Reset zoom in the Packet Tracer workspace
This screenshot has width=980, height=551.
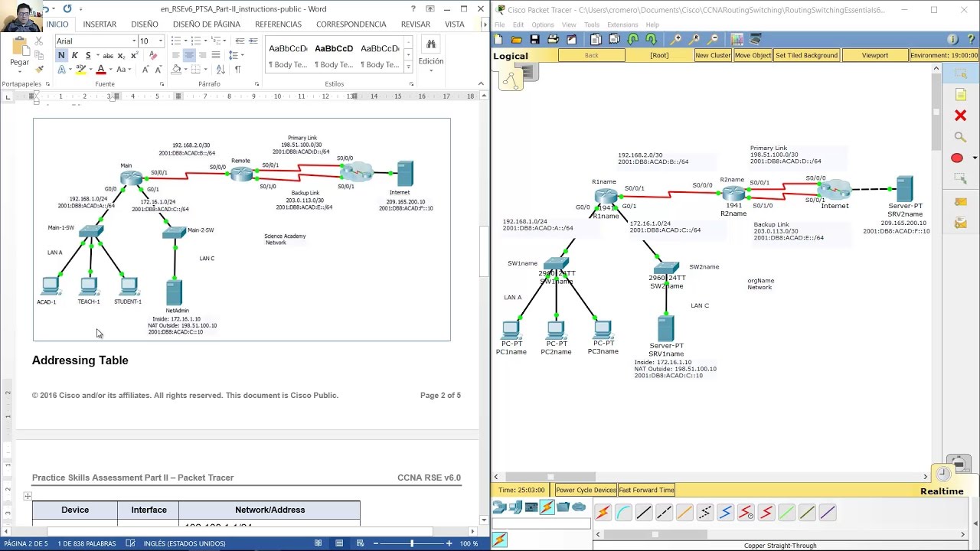coord(694,39)
